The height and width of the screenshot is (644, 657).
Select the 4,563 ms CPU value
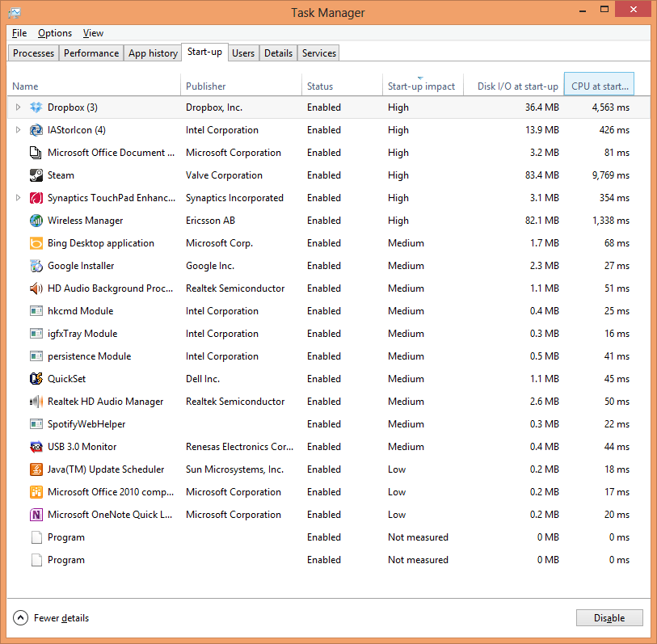click(610, 107)
